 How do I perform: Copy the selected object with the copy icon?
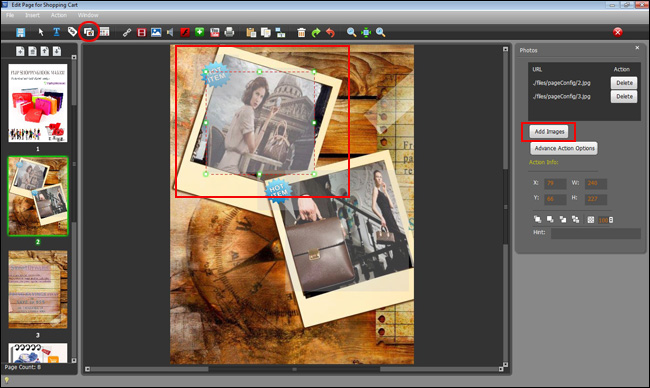tap(266, 32)
